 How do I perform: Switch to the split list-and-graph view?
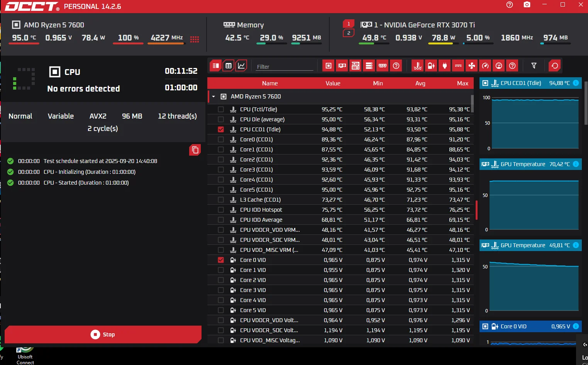215,66
